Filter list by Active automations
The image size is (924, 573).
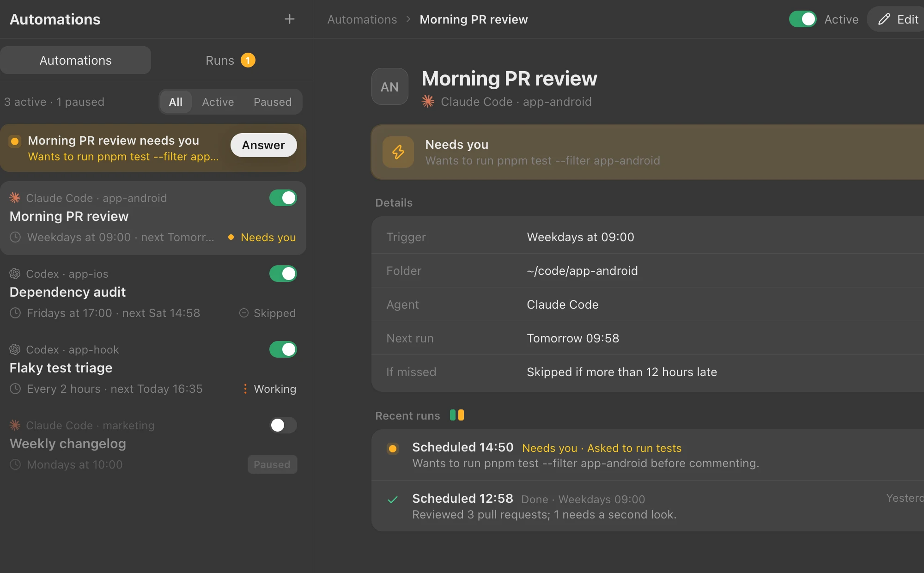(x=218, y=102)
